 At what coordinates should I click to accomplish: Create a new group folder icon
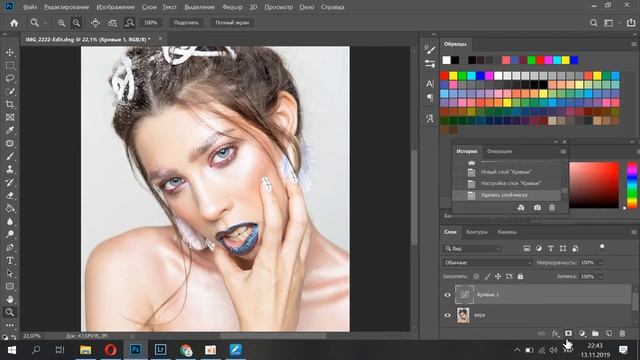(596, 333)
